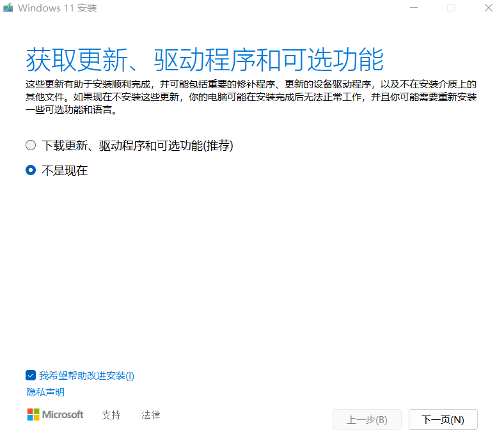The width and height of the screenshot is (504, 443).
Task: Open the 法律 link
Action: tap(151, 415)
